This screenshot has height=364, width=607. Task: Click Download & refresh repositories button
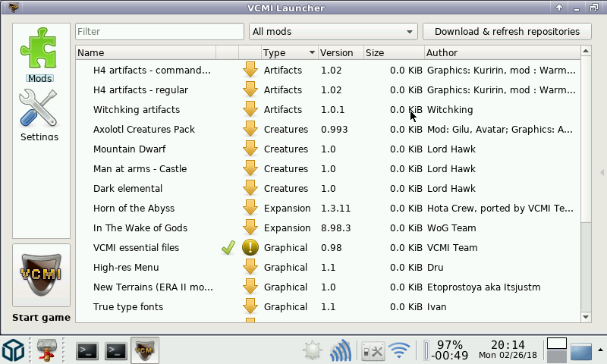507,32
